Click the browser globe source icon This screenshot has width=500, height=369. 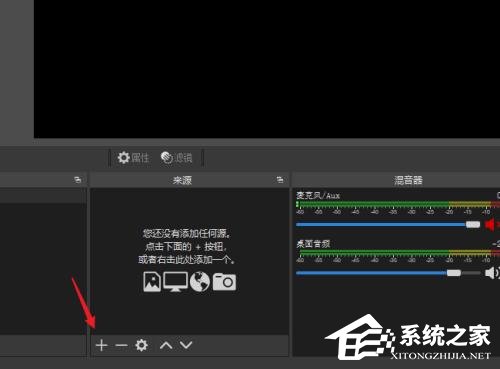[x=200, y=282]
